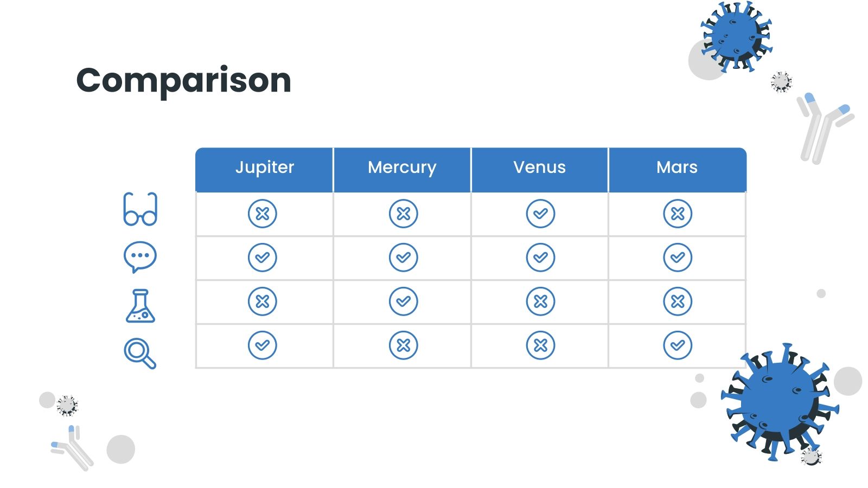
Task: Click the eyeglasses icon beside the table
Action: tap(141, 209)
